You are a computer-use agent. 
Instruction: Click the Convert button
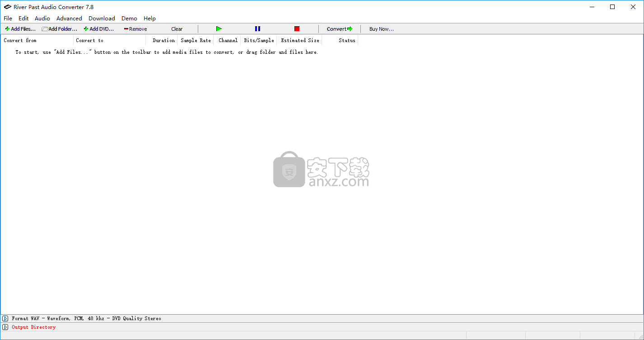pyautogui.click(x=340, y=29)
